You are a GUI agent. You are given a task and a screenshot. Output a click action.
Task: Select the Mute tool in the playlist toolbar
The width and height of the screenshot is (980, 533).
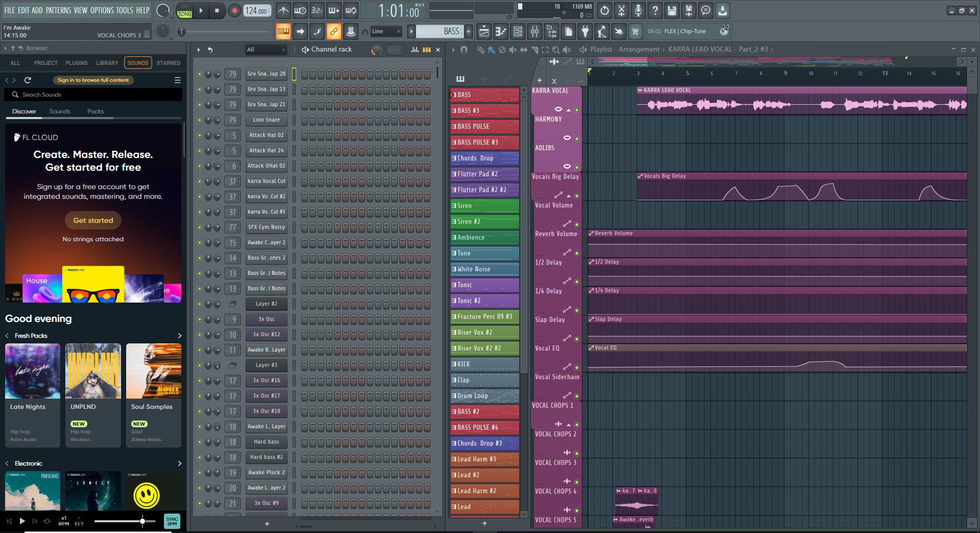513,50
